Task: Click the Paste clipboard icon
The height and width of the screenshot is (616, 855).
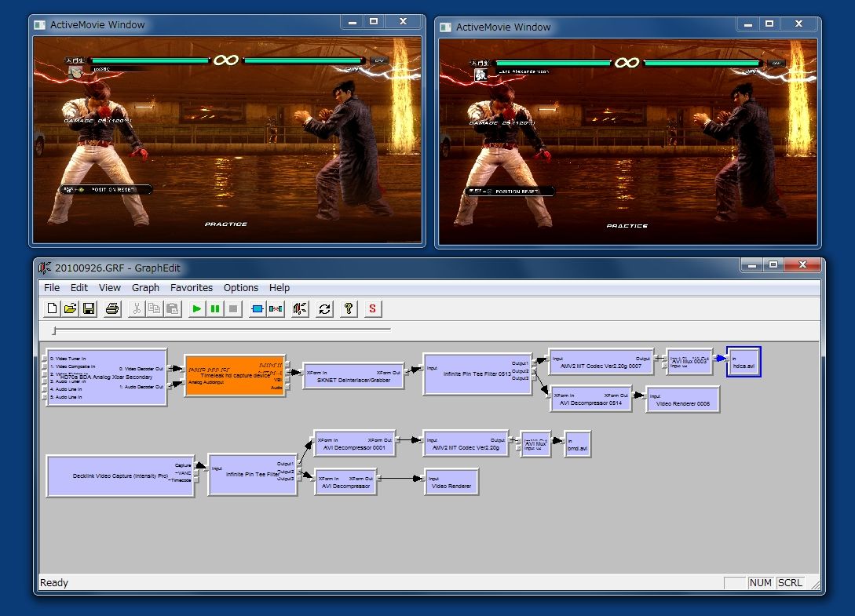Action: click(x=172, y=309)
